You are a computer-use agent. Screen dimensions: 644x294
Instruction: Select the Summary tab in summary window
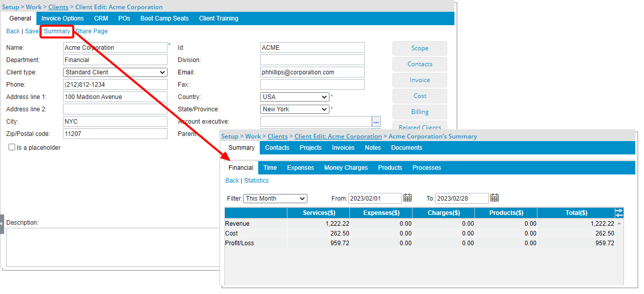pyautogui.click(x=241, y=148)
